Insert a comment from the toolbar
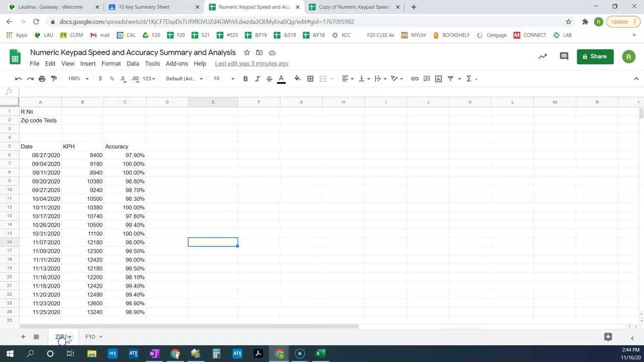 (x=427, y=79)
